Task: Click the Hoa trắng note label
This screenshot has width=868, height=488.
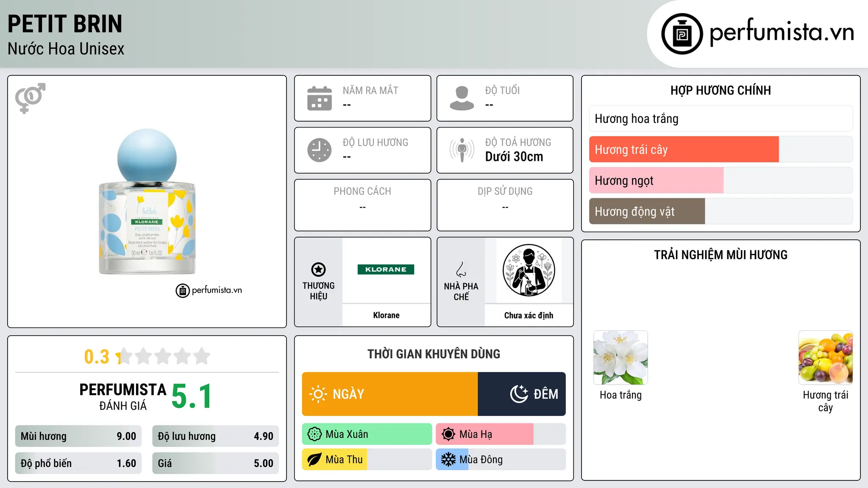Action: click(620, 395)
